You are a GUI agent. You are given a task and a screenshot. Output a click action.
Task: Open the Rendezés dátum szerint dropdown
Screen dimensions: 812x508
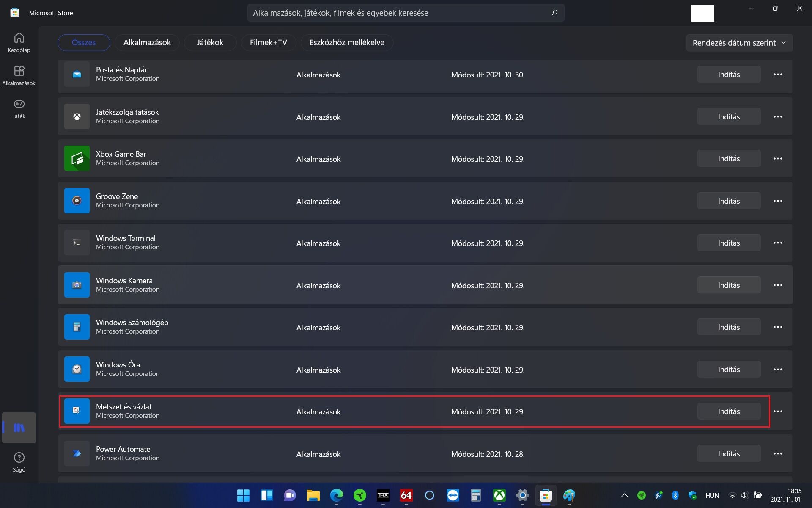pos(739,43)
